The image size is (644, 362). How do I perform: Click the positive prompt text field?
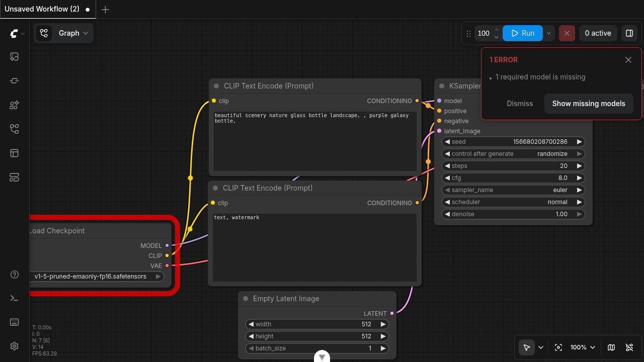coord(315,141)
